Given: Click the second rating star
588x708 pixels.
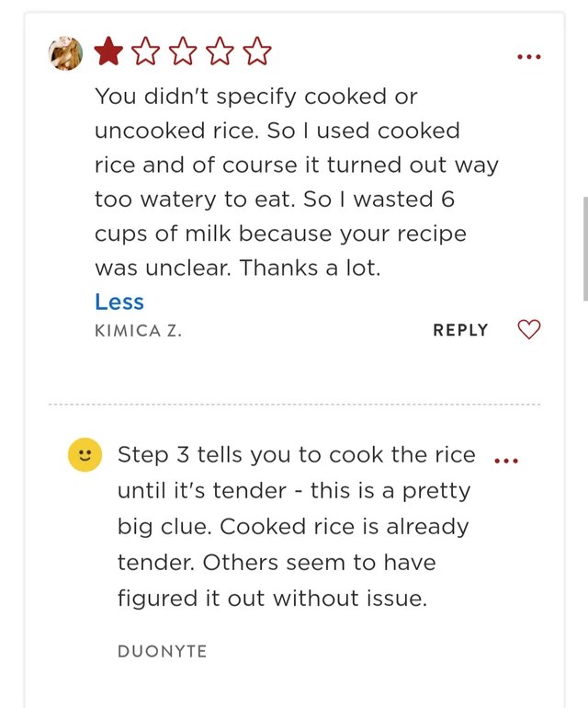Looking at the screenshot, I should (145, 52).
